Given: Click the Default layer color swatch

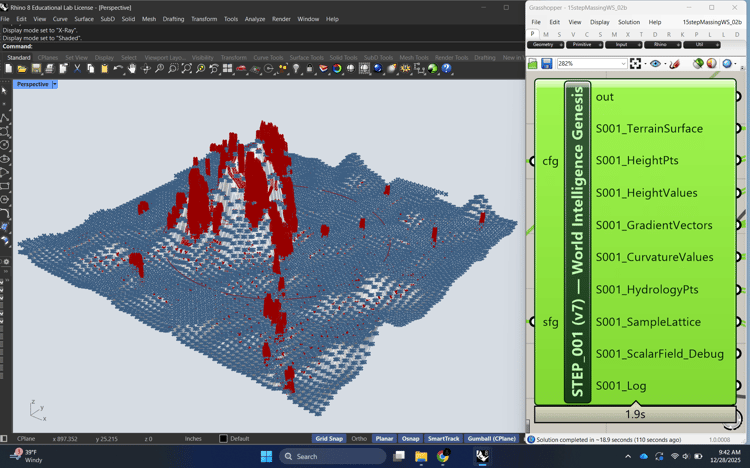Looking at the screenshot, I should 223,439.
